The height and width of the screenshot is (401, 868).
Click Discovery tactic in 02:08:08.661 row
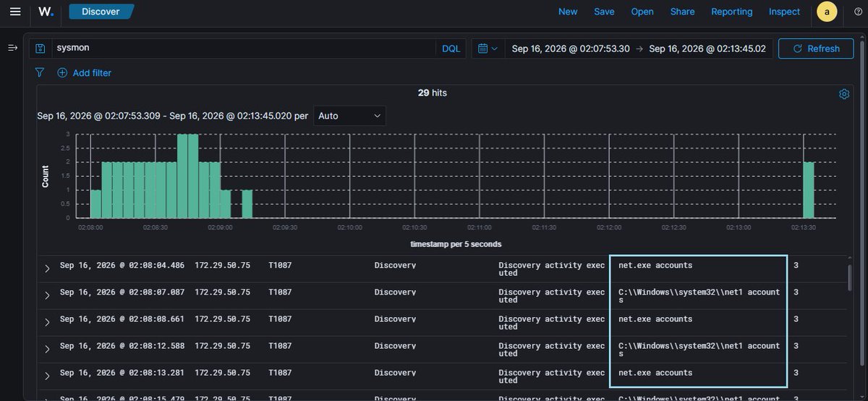[x=395, y=318]
